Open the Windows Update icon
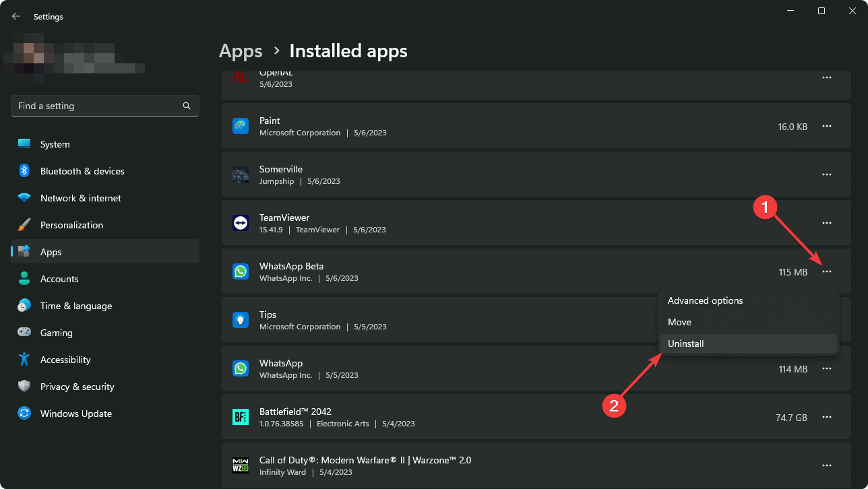The width and height of the screenshot is (868, 489). tap(24, 413)
